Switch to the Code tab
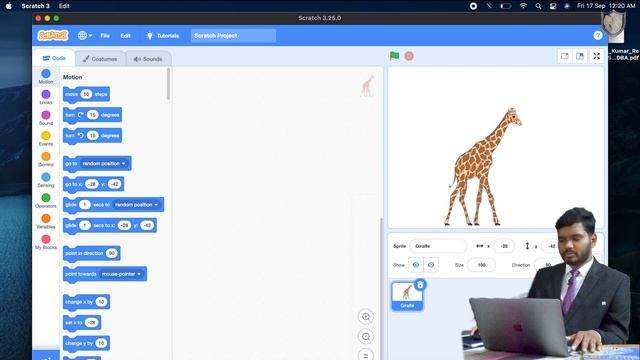This screenshot has width=640, height=360. pos(54,58)
